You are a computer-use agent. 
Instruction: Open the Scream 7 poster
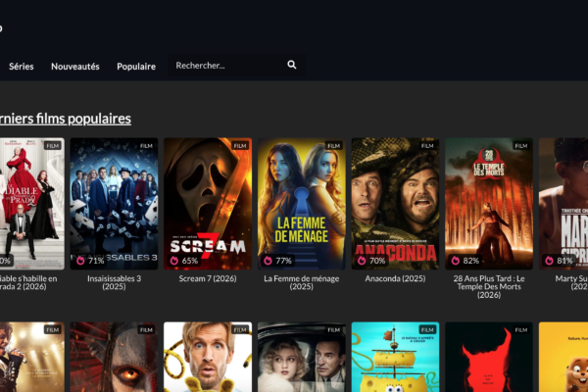click(208, 204)
